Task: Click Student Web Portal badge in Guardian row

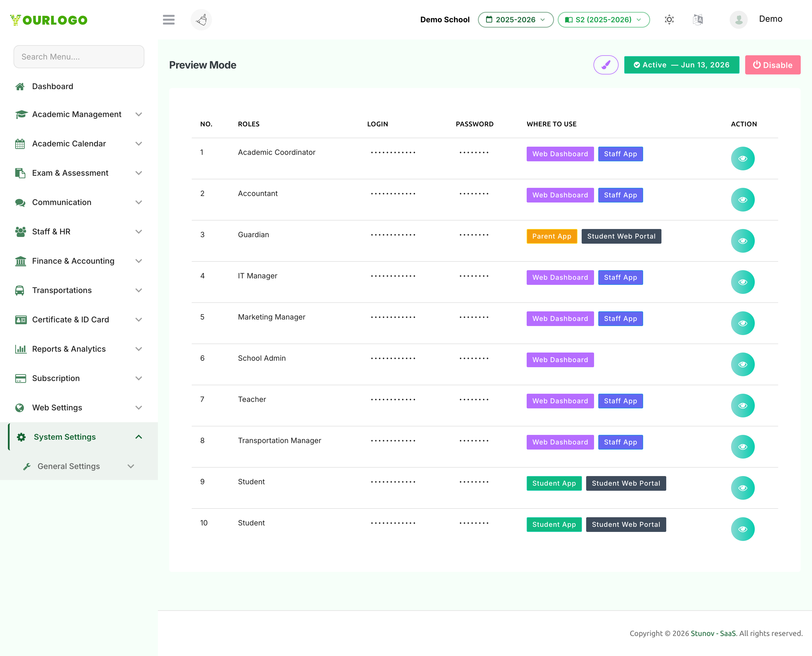Action: point(621,237)
